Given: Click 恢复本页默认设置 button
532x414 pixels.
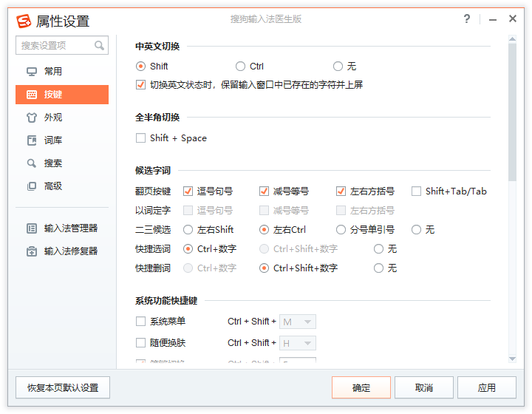Looking at the screenshot, I should coord(63,387).
